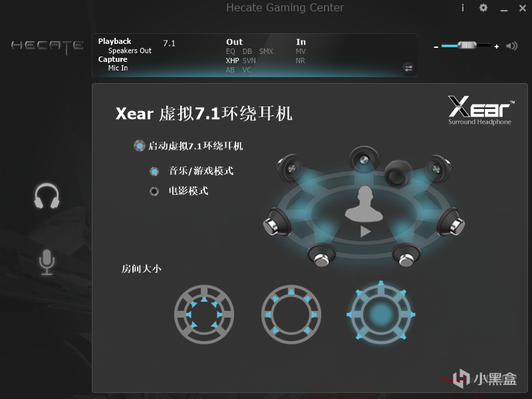This screenshot has width=532, height=399.
Task: Open the headphone settings in sidebar
Action: [47, 196]
